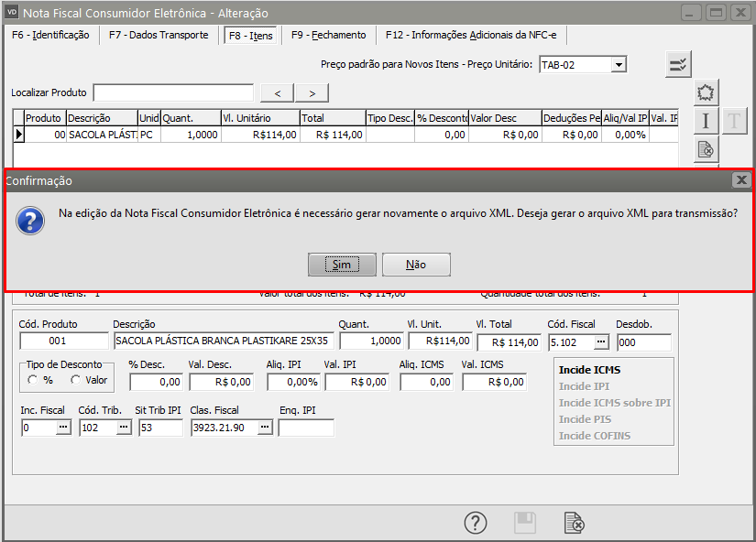Open the Cód. Trib. lookup ellipsis button

click(123, 428)
